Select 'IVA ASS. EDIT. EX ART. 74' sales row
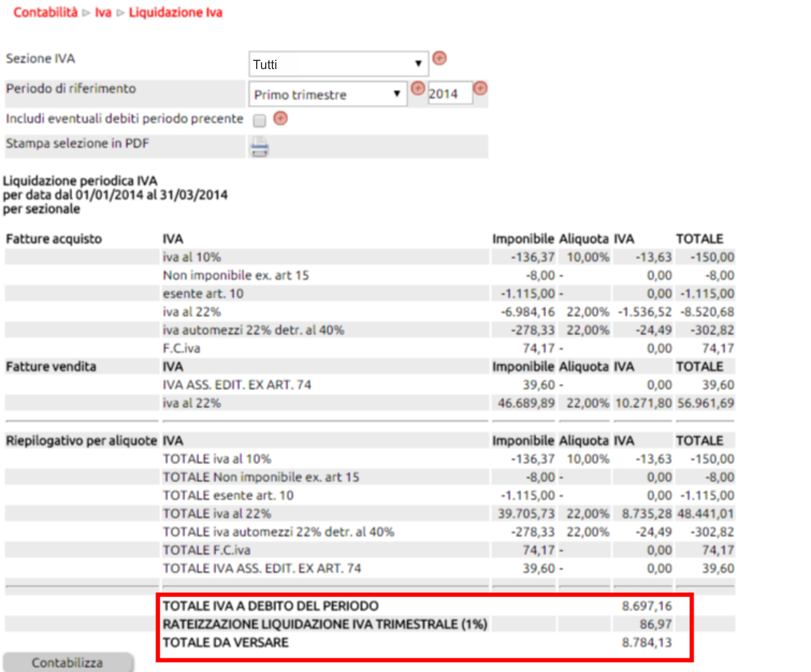Image resolution: width=811 pixels, height=672 pixels. click(370, 385)
